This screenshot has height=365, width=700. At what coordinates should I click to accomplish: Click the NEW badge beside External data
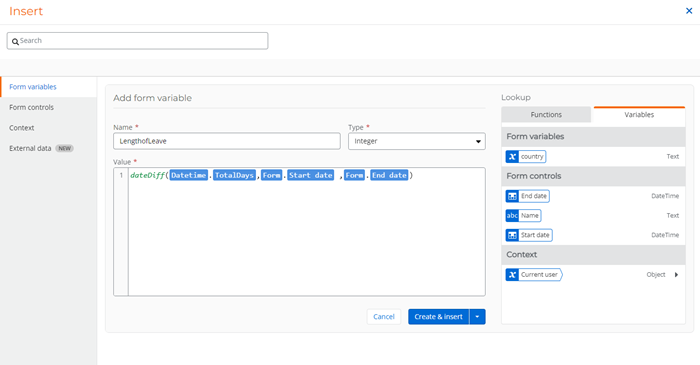[x=65, y=148]
